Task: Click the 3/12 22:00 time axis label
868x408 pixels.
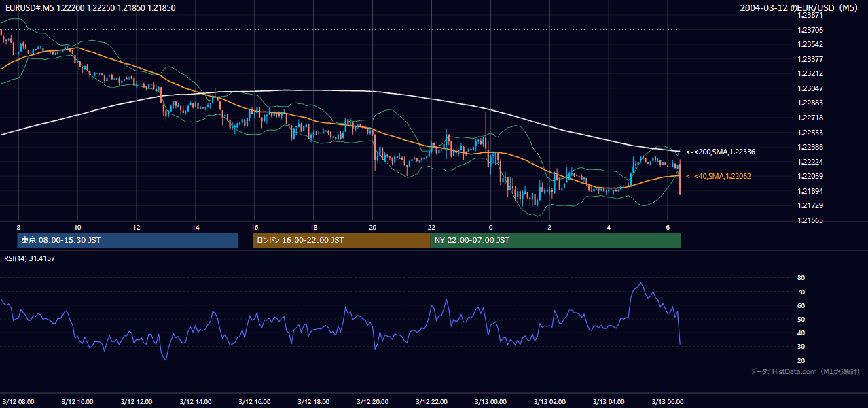Action: (x=432, y=401)
